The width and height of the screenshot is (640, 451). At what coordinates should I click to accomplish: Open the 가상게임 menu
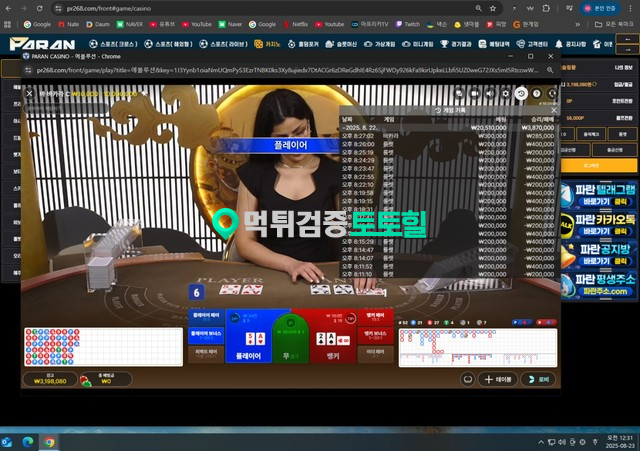(379, 44)
